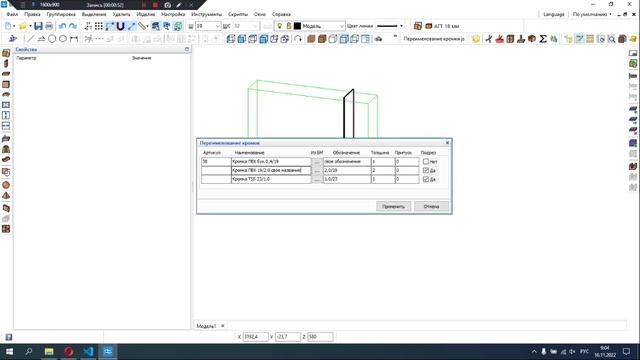Click the Print icon in the toolbar
Viewport: 640px width, 360px height.
click(x=49, y=26)
